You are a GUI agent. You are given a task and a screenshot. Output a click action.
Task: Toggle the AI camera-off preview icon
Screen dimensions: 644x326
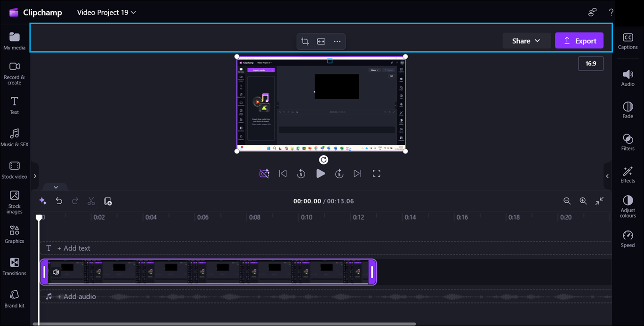pos(265,174)
